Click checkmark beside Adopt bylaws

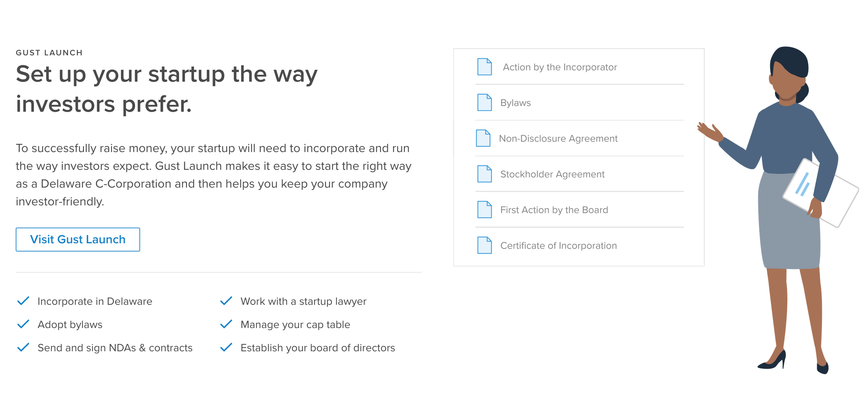[x=23, y=324]
